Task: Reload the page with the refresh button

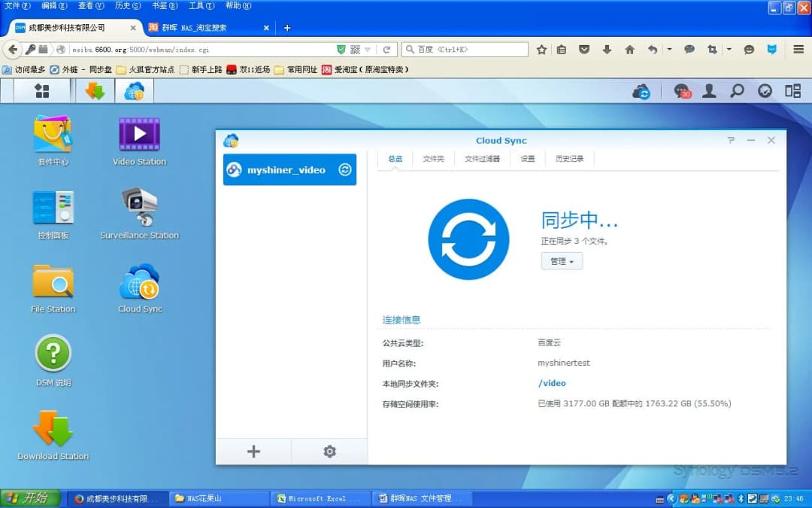Action: [x=386, y=50]
